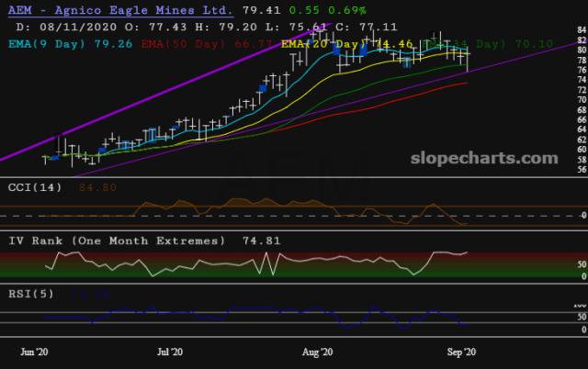Select the EMA(9 Day) 79.26 label

71,44
